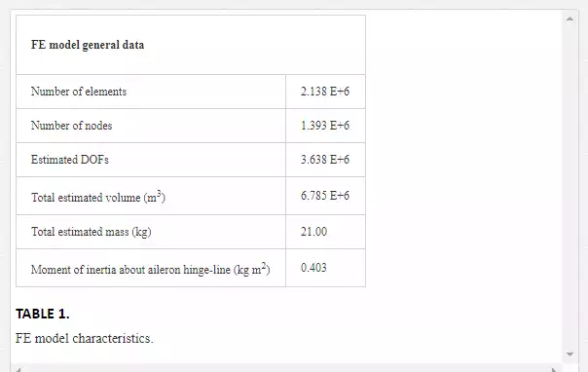Select the 'Total estimated mass (kg)' cell

(x=151, y=232)
